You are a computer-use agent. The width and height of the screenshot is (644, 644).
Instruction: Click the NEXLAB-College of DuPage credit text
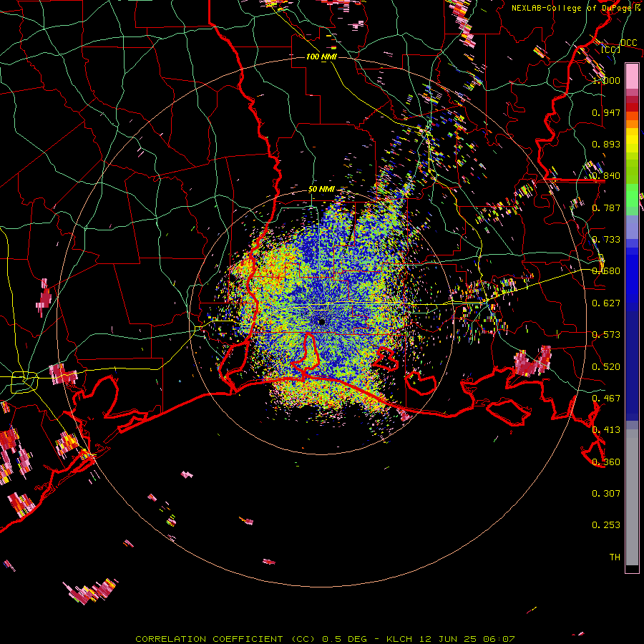(x=575, y=8)
